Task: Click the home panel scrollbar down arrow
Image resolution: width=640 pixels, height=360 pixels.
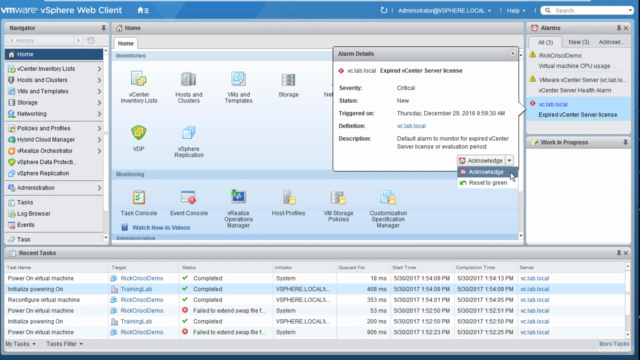Action: pyautogui.click(x=520, y=236)
